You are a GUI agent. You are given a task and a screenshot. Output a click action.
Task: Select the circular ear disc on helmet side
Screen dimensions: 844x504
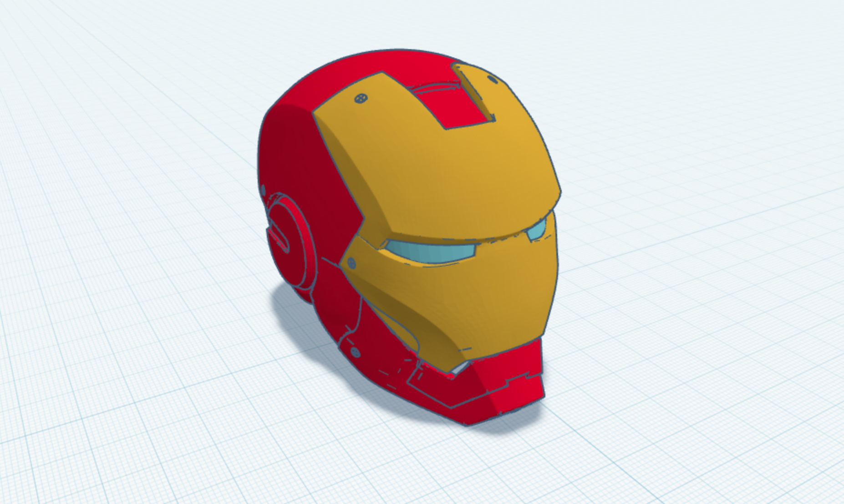(x=291, y=241)
